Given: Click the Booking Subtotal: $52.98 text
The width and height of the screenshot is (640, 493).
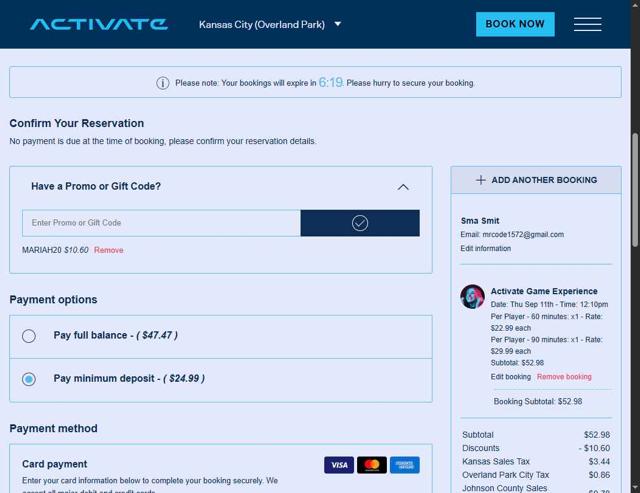Looking at the screenshot, I should [538, 402].
